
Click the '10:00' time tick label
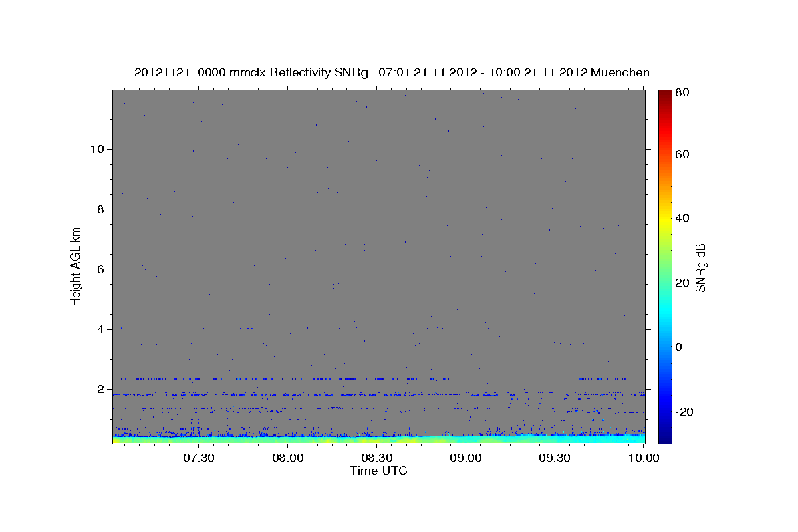coord(644,458)
